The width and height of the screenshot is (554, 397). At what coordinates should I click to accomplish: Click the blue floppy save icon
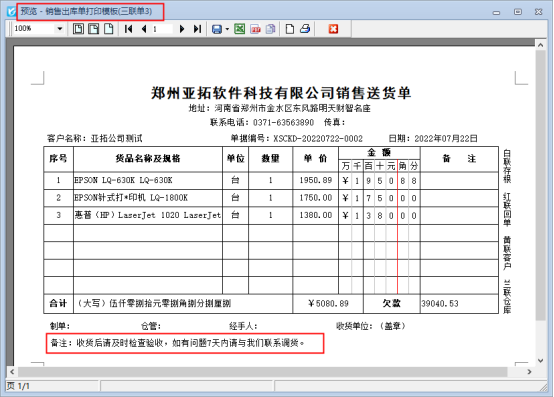click(217, 29)
